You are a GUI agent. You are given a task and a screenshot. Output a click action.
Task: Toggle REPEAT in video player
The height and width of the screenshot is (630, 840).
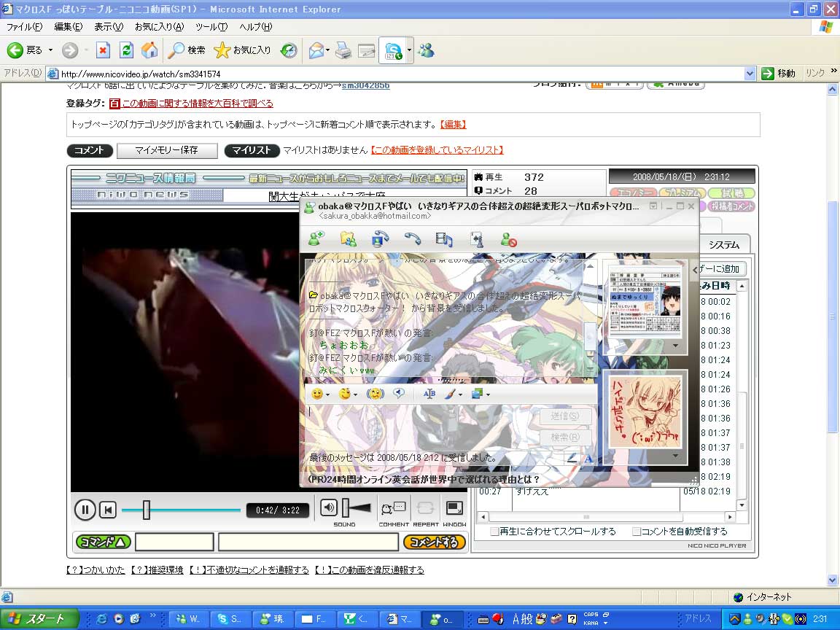click(425, 507)
